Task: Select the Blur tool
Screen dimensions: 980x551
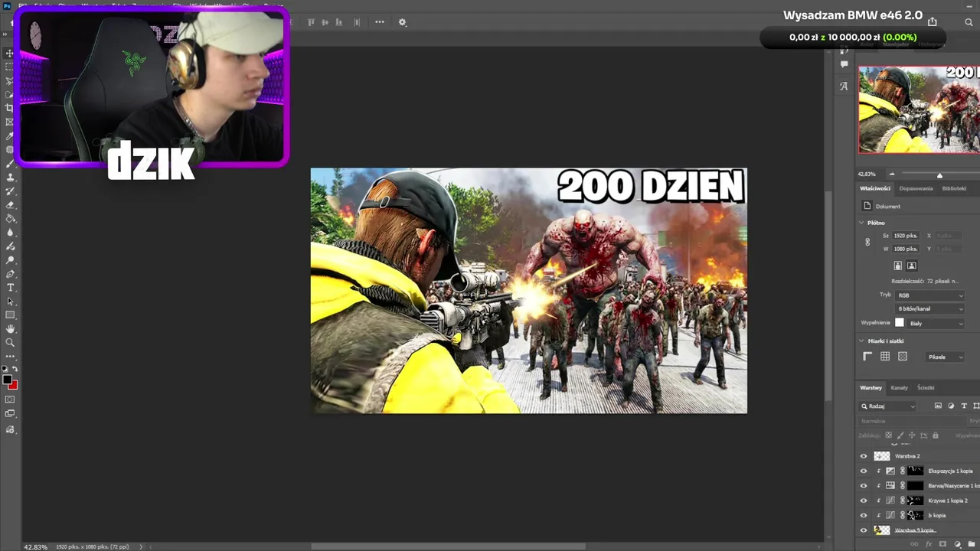Action: click(10, 232)
